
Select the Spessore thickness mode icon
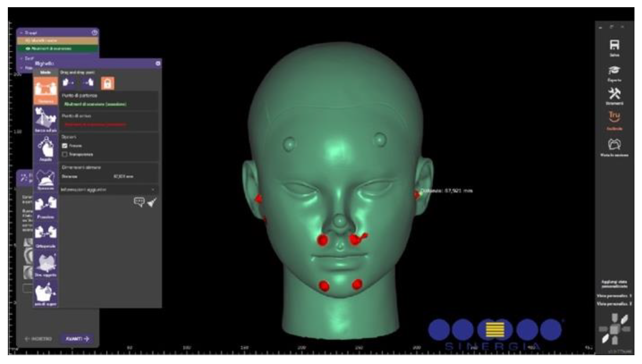click(x=45, y=179)
